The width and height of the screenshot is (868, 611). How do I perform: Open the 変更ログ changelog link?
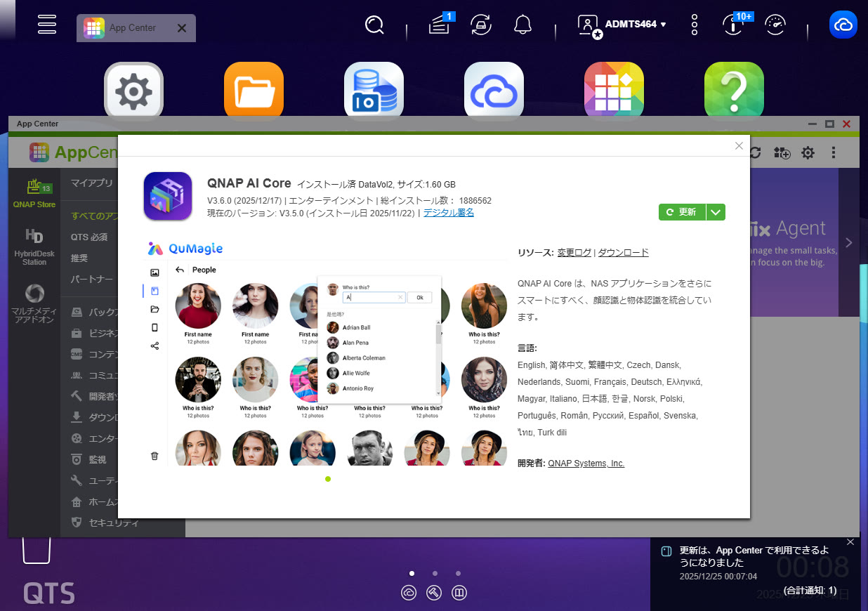[574, 253]
